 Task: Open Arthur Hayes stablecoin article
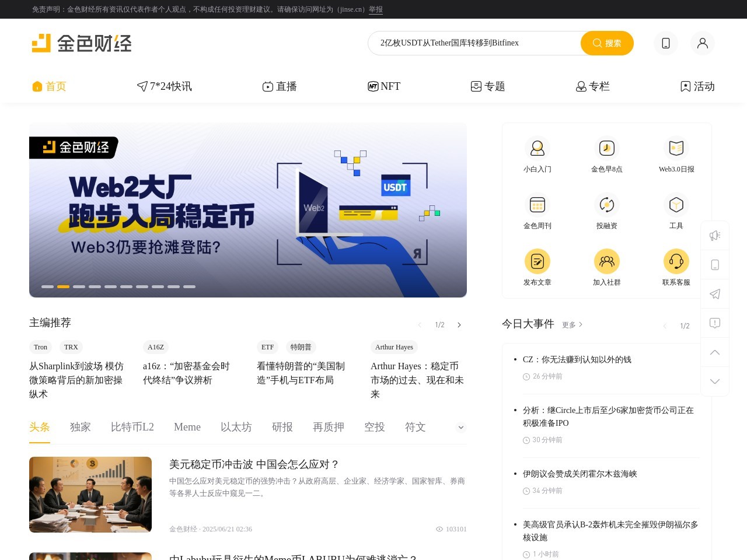pos(417,380)
